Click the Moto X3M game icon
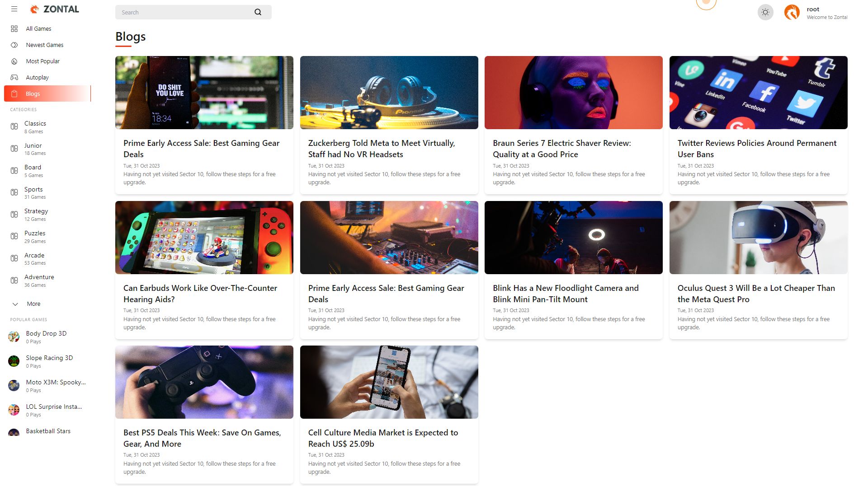 [x=14, y=386]
